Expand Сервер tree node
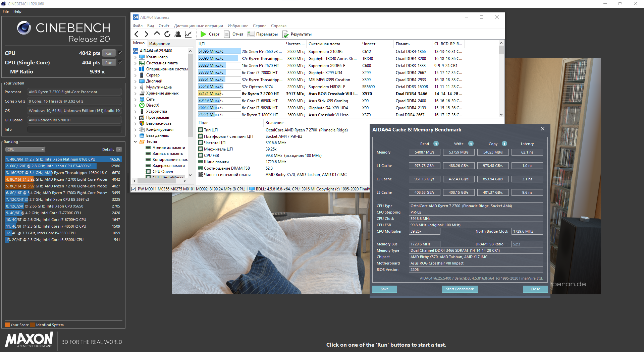 tap(136, 75)
